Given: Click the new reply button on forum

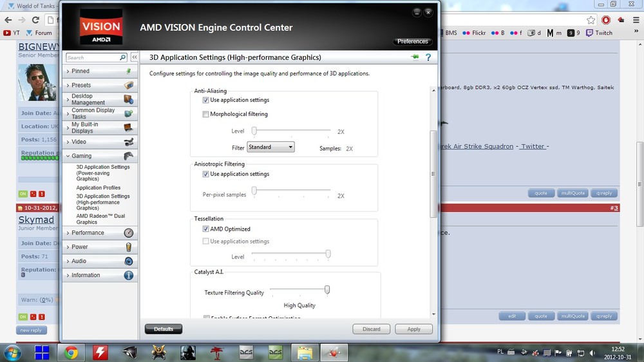Looking at the screenshot, I should 31,330.
